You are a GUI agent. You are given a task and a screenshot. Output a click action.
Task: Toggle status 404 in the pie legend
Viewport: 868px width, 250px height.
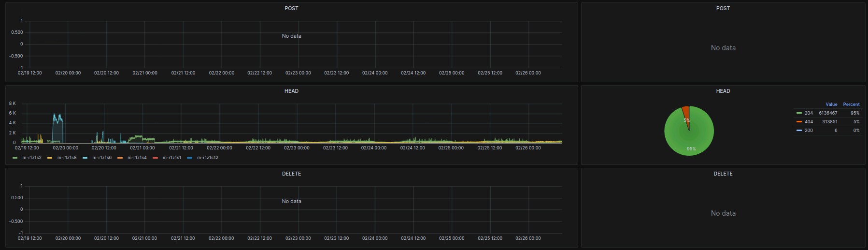pos(809,122)
